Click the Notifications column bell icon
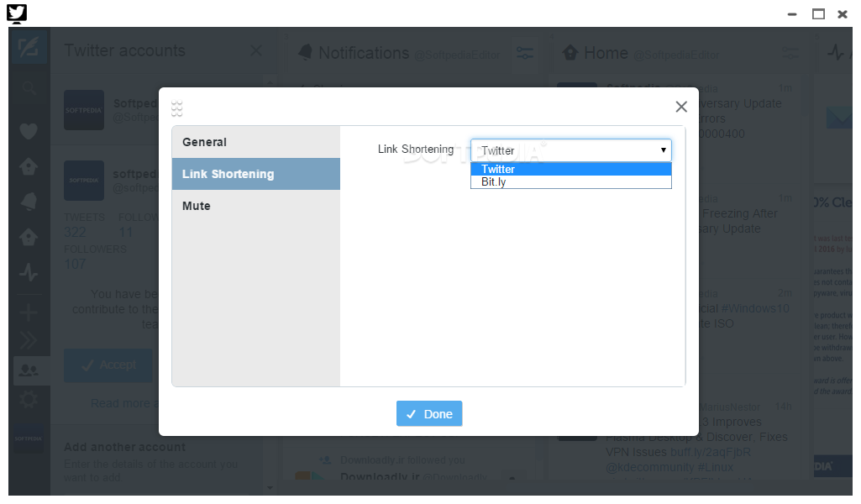 305,53
